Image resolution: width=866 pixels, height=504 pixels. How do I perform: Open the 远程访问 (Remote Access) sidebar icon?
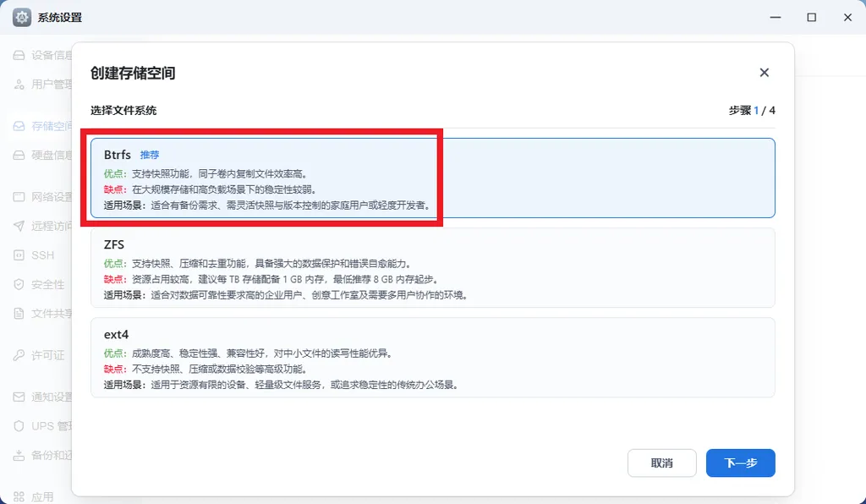(x=19, y=227)
